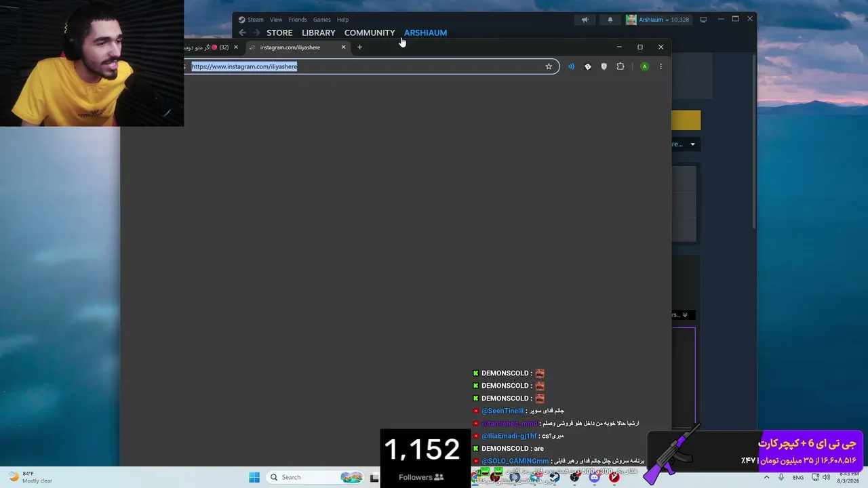Open Steam notifications bell
The height and width of the screenshot is (488, 868).
pos(610,20)
